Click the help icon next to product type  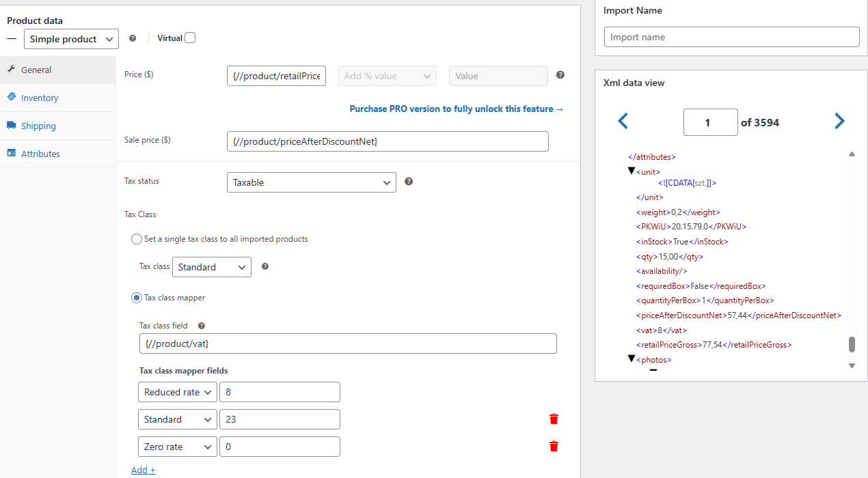pyautogui.click(x=133, y=39)
